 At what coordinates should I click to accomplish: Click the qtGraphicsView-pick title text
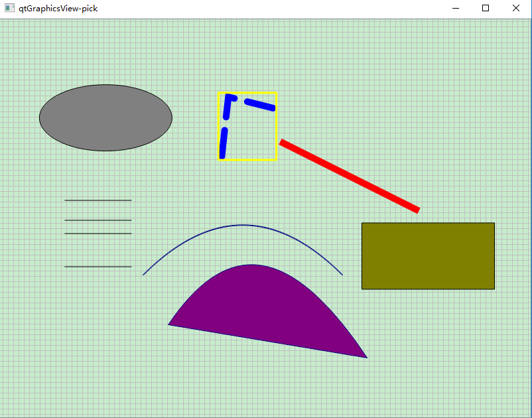pyautogui.click(x=58, y=9)
